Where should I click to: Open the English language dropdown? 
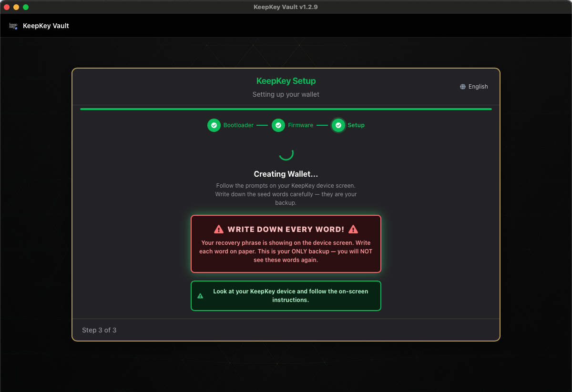click(x=474, y=87)
